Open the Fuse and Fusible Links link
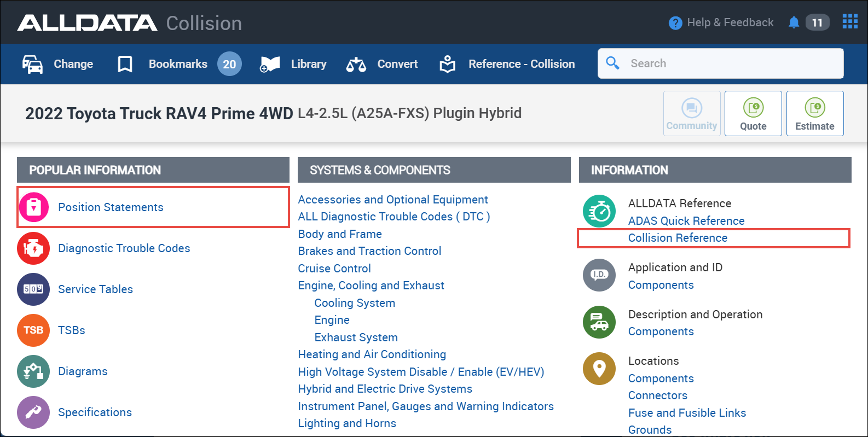Screen dimensions: 868x437 pos(687,413)
